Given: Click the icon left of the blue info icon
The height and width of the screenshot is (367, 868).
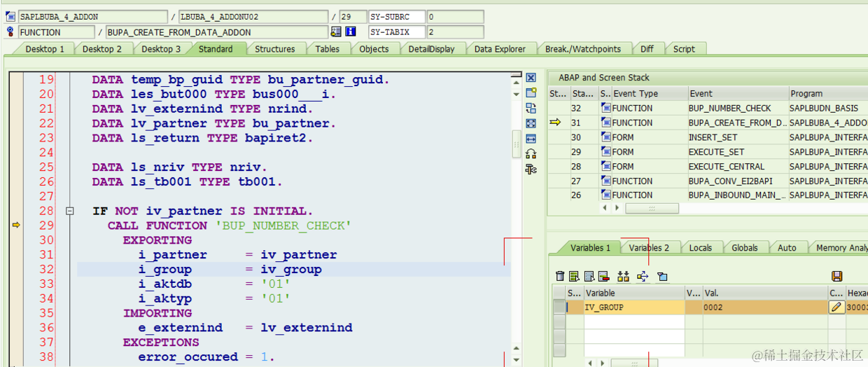Looking at the screenshot, I should pyautogui.click(x=336, y=32).
